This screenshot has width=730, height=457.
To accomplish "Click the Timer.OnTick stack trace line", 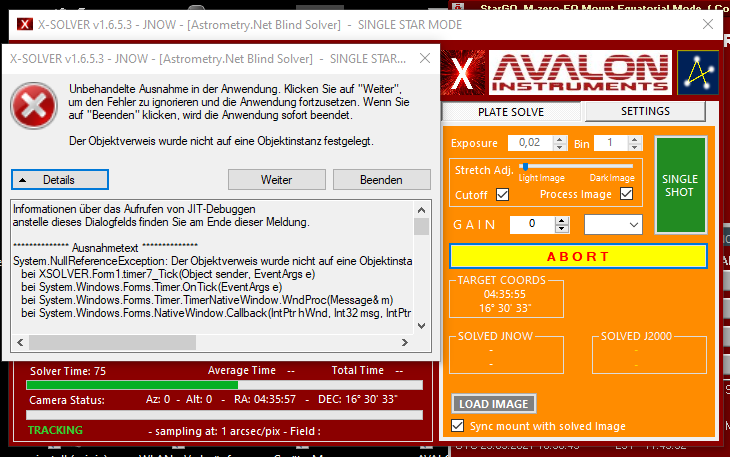I will point(151,287).
